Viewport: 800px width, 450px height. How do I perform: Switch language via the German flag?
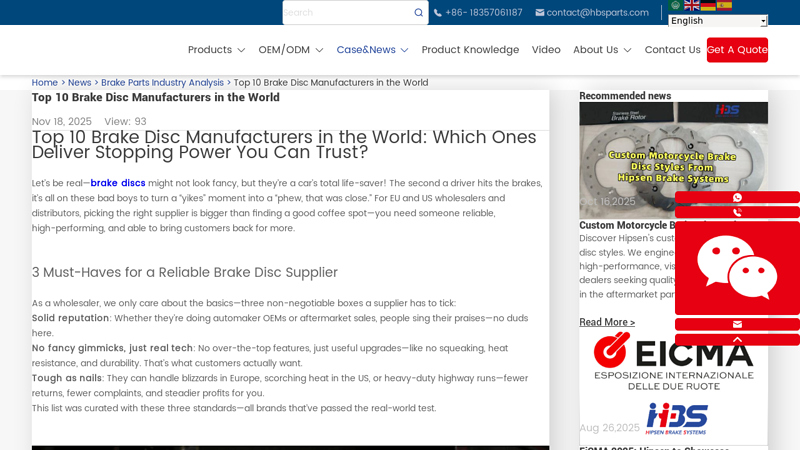coord(708,5)
